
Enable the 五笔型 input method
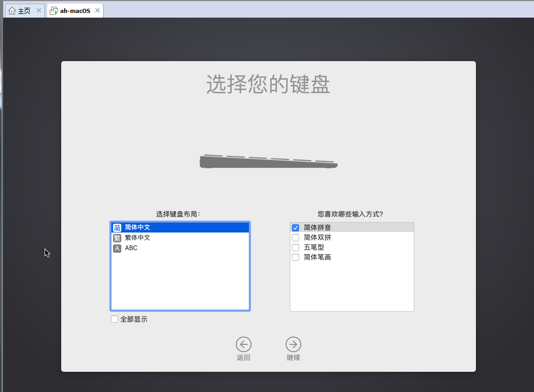tap(296, 248)
